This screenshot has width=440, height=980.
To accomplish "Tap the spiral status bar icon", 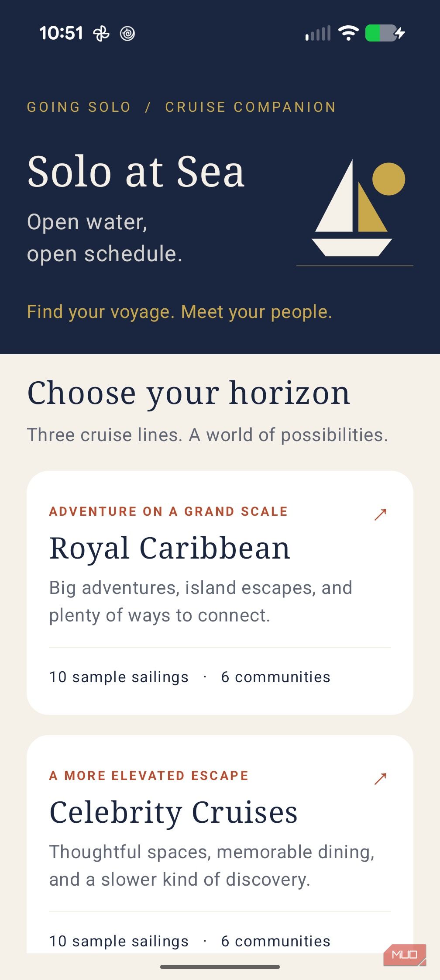I will coord(127,33).
